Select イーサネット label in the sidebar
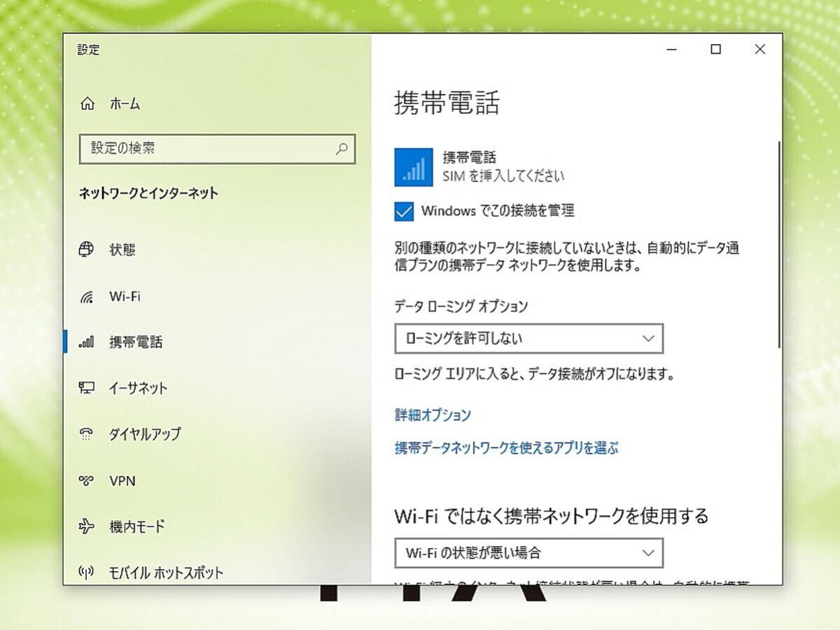840x630 pixels. [x=138, y=388]
